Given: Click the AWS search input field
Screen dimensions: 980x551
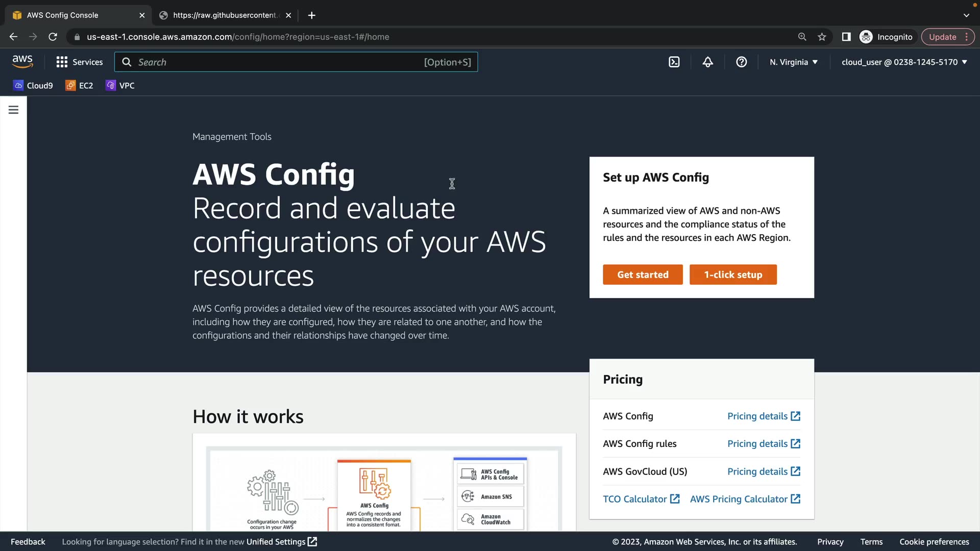Looking at the screenshot, I should (278, 62).
